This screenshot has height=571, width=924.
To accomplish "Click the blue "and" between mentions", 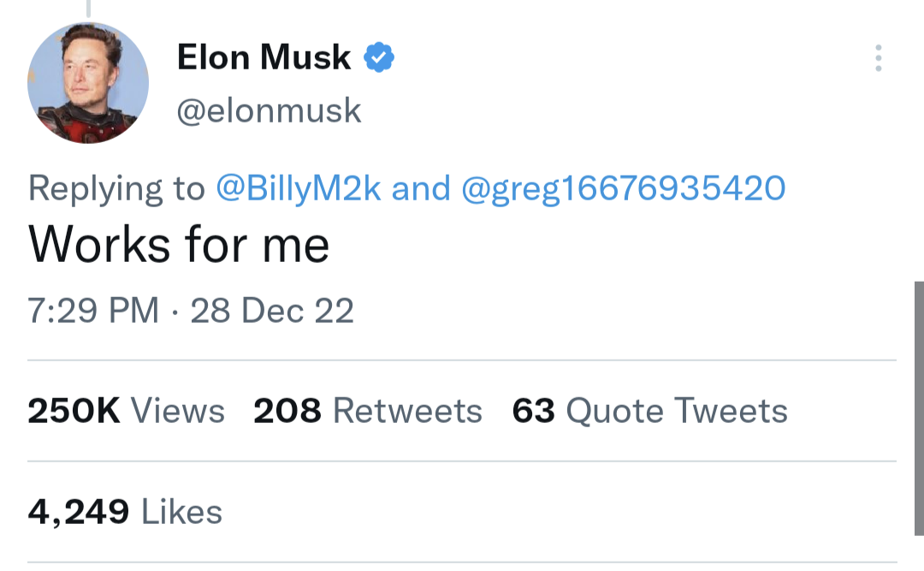I will click(421, 188).
